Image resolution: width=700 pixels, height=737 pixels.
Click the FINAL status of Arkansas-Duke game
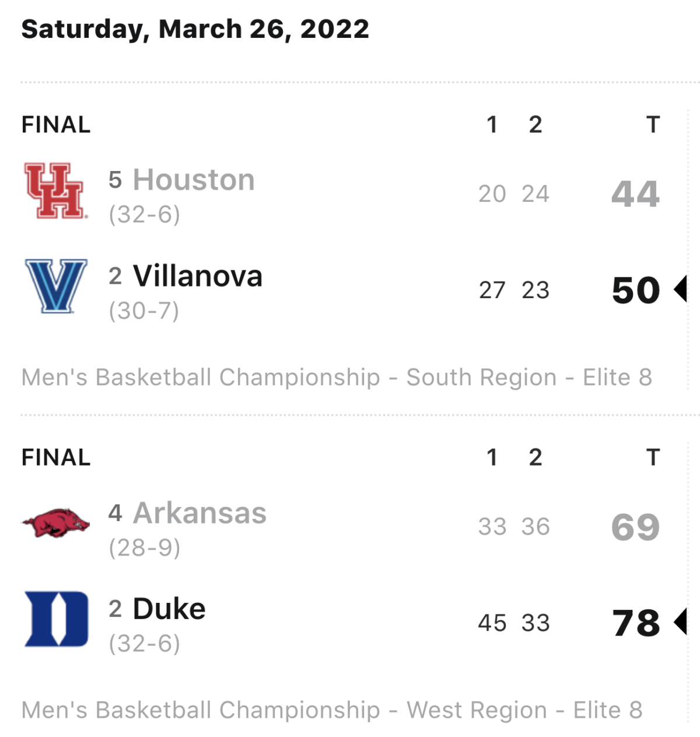[56, 457]
